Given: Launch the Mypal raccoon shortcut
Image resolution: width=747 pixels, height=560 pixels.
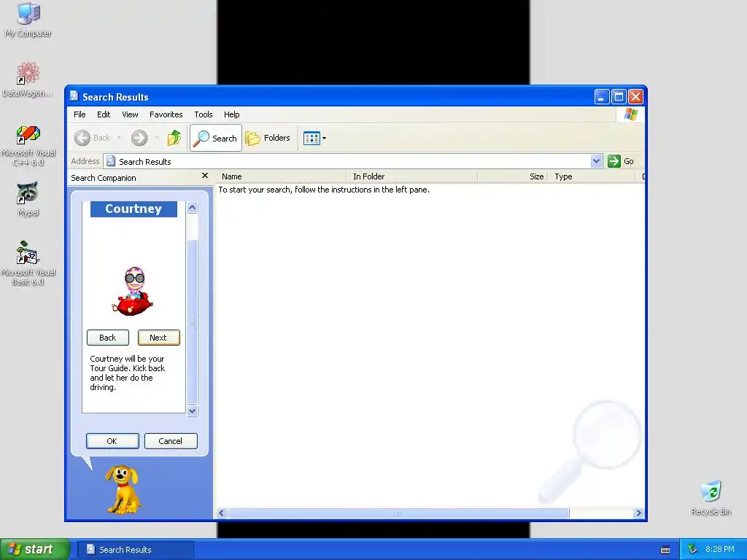Looking at the screenshot, I should click(28, 198).
